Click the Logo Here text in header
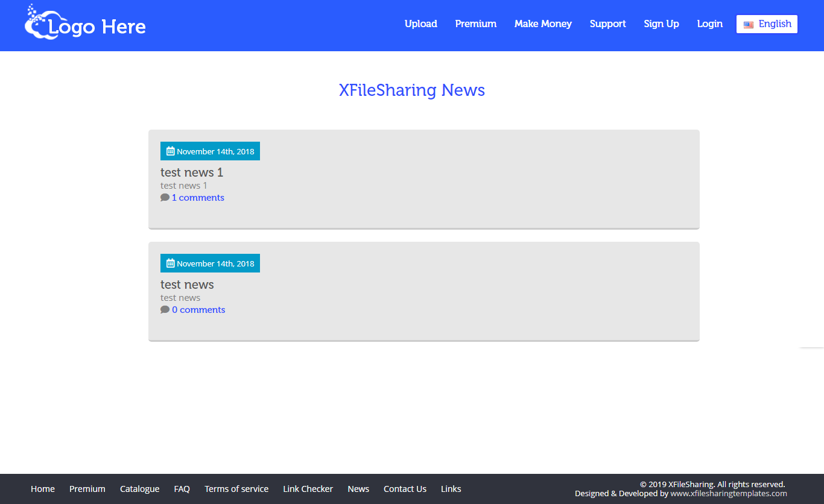This screenshot has width=824, height=504. point(97,27)
